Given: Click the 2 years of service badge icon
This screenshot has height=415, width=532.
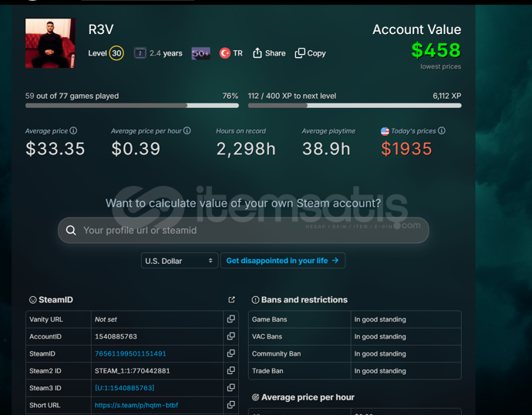Looking at the screenshot, I should (140, 53).
